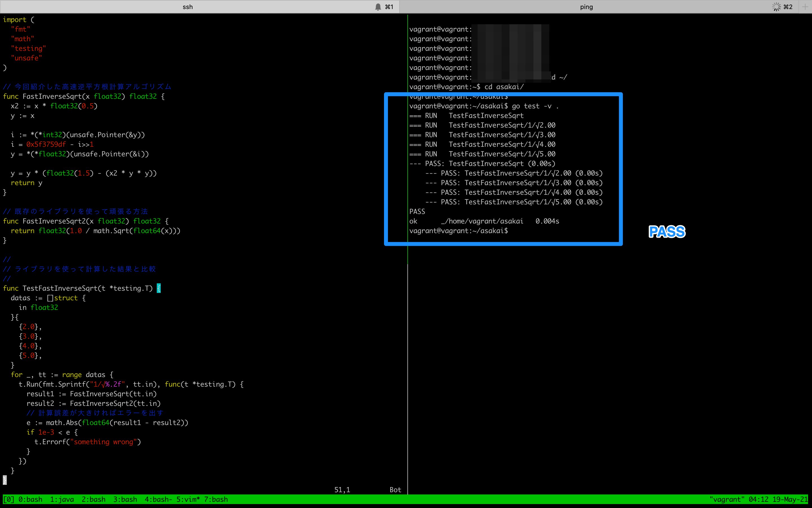Click the return float32(1.0 / math.Sqrt line
Screen dimensions: 812x508
96,231
